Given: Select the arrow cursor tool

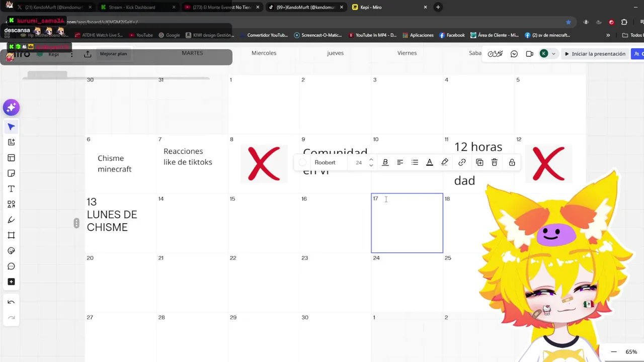Looking at the screenshot, I should (x=11, y=127).
